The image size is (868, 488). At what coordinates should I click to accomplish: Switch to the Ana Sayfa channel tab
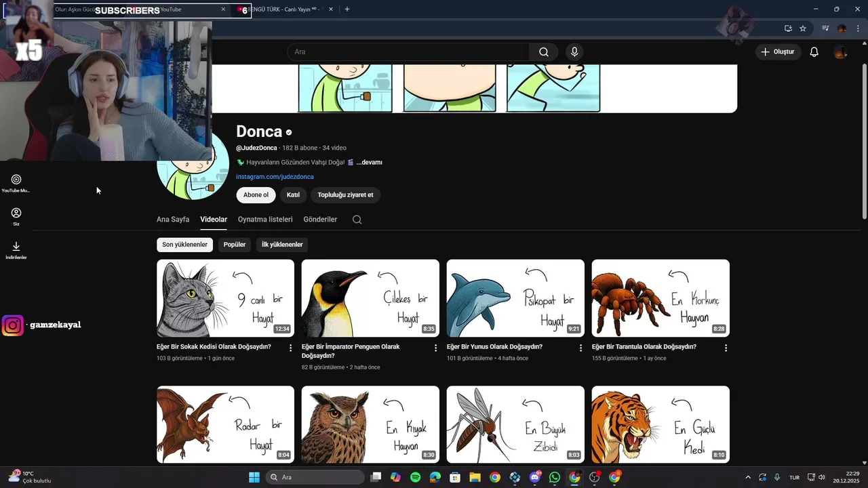pyautogui.click(x=173, y=220)
